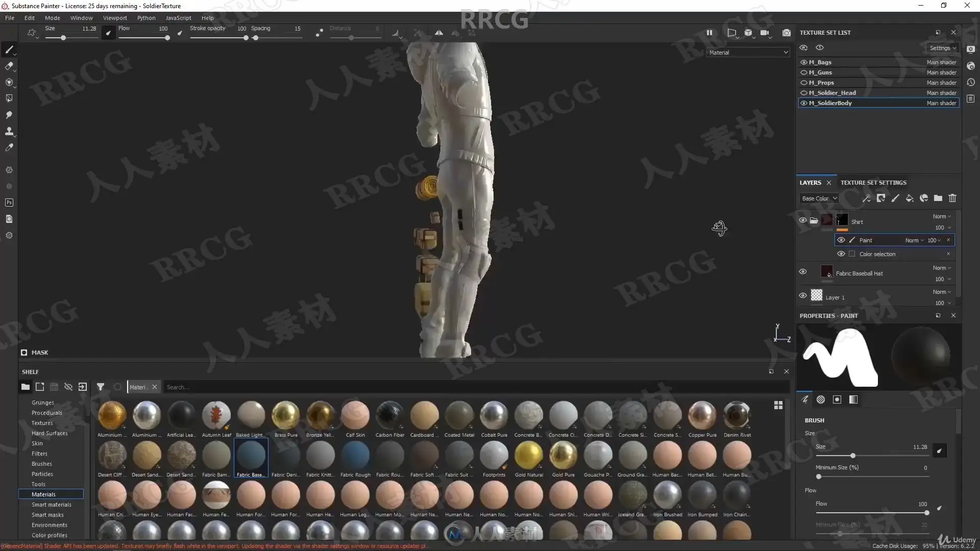The image size is (980, 551).
Task: Open the Material viewport mode dropdown
Action: click(748, 53)
